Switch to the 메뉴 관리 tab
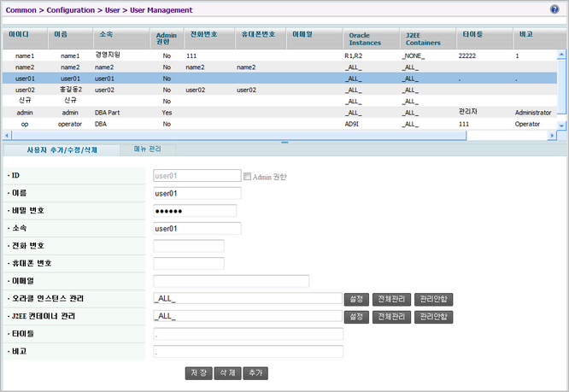The height and width of the screenshot is (392, 569). 147,149
